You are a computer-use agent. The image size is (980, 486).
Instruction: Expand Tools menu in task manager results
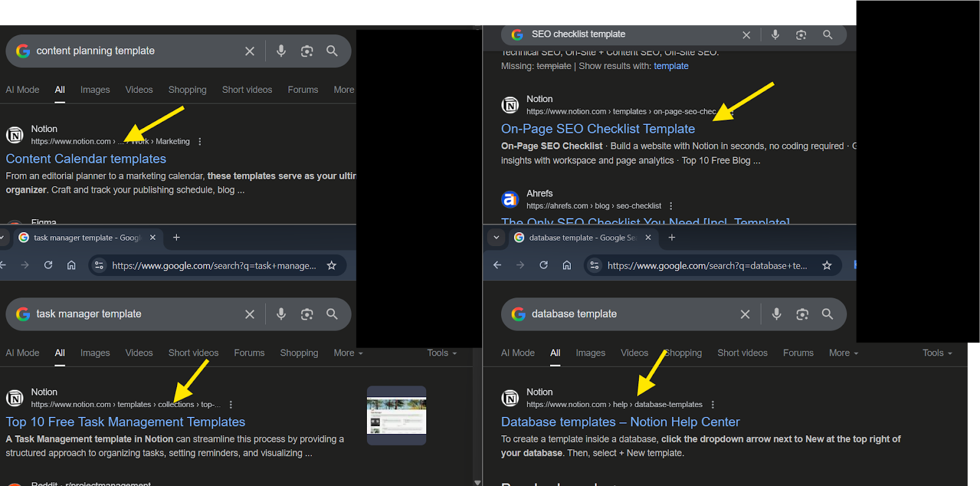pyautogui.click(x=442, y=353)
